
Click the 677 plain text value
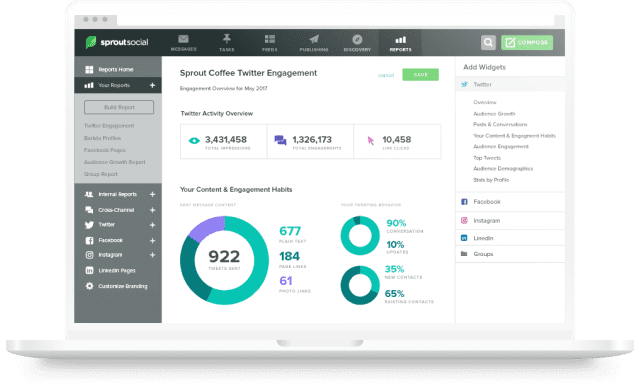tap(290, 231)
